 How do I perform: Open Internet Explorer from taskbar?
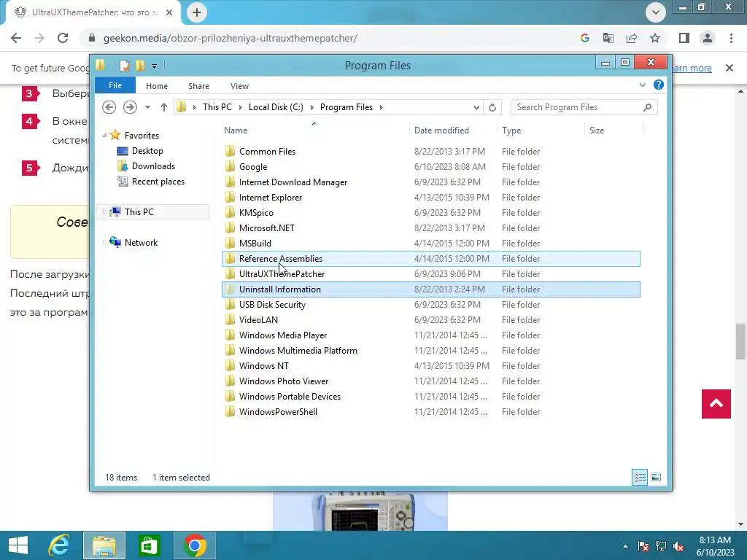[59, 545]
